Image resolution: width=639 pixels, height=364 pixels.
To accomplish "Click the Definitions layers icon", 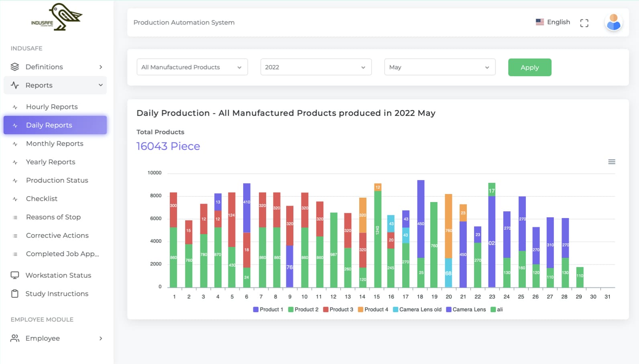I will 15,67.
